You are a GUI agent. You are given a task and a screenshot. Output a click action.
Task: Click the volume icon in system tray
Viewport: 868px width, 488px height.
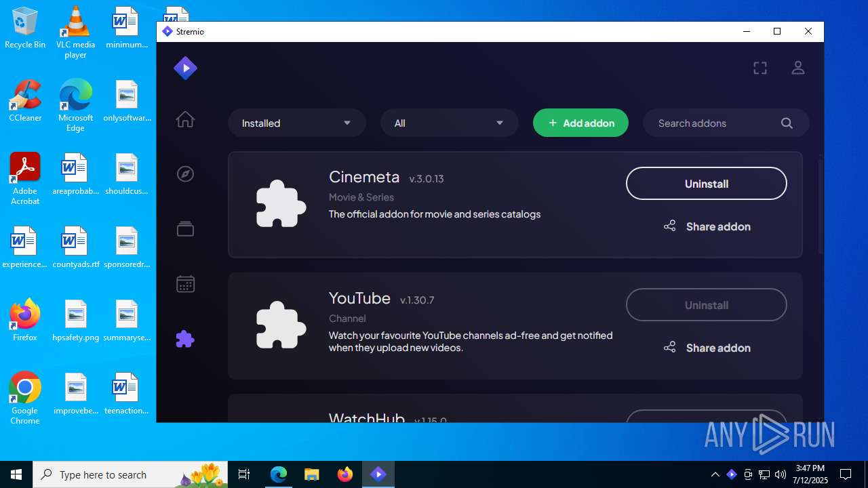tap(780, 474)
